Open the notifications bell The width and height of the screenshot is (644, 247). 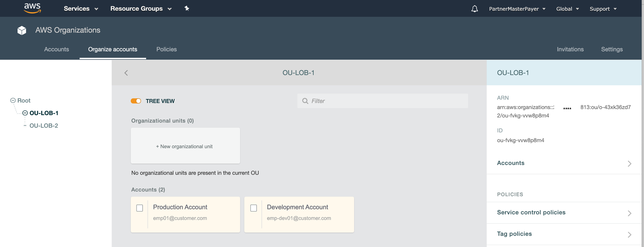tap(474, 9)
